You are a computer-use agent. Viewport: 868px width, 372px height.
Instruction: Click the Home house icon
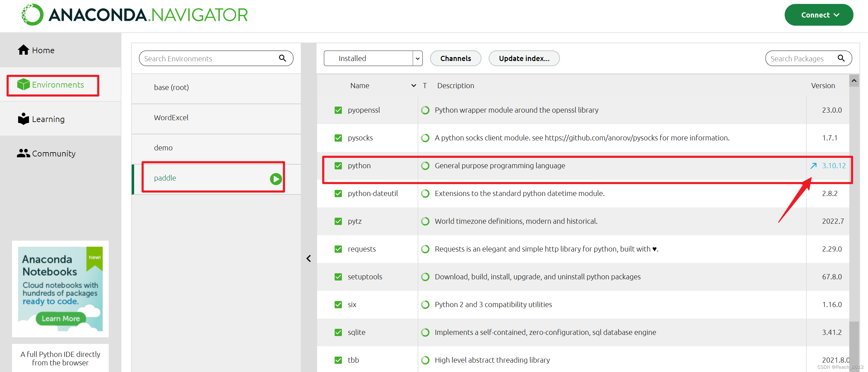(x=23, y=50)
